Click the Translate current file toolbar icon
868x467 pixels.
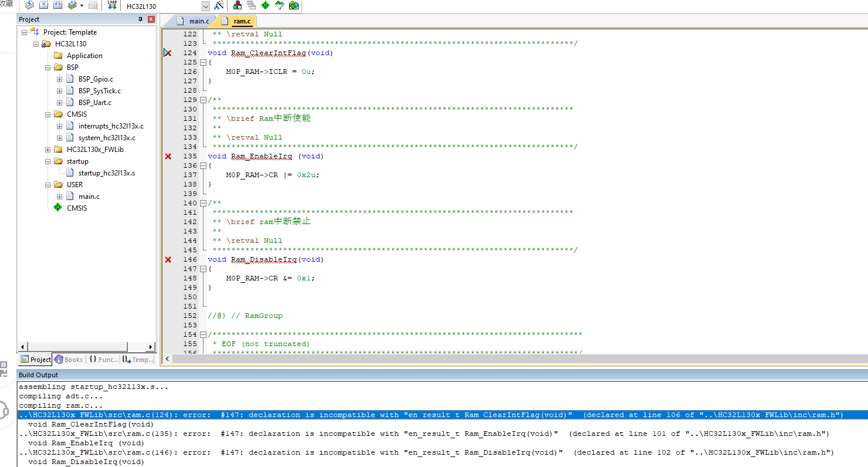[30, 6]
